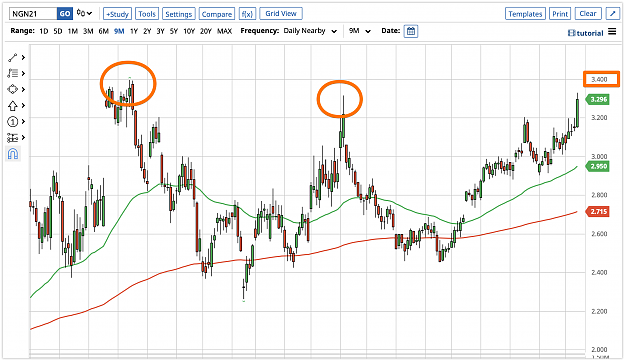Screen dimensions: 625x361
Task: Select the numbered annotation tool icon
Action: [12, 122]
